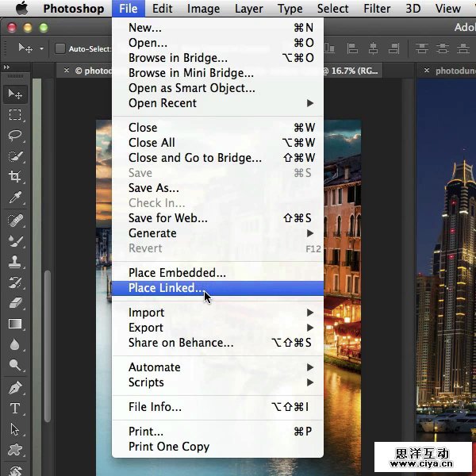Pick the Lasso tool
Image resolution: width=476 pixels, height=476 pixels.
pos(15,136)
